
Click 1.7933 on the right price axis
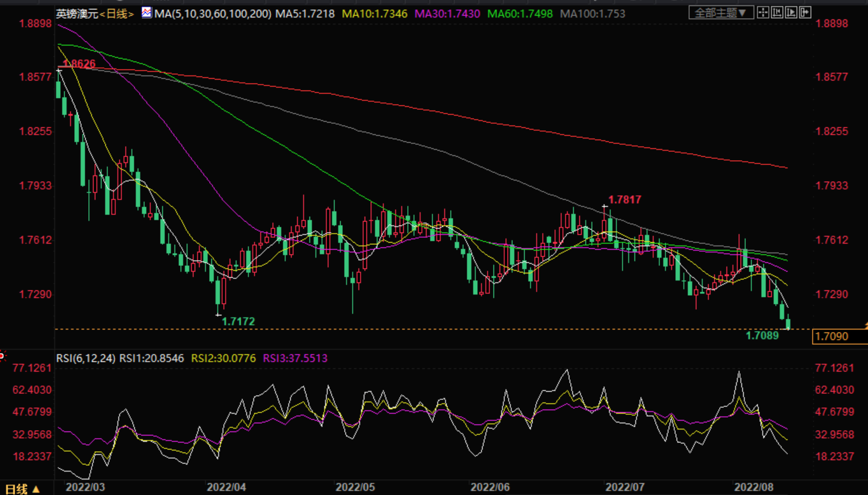click(832, 185)
